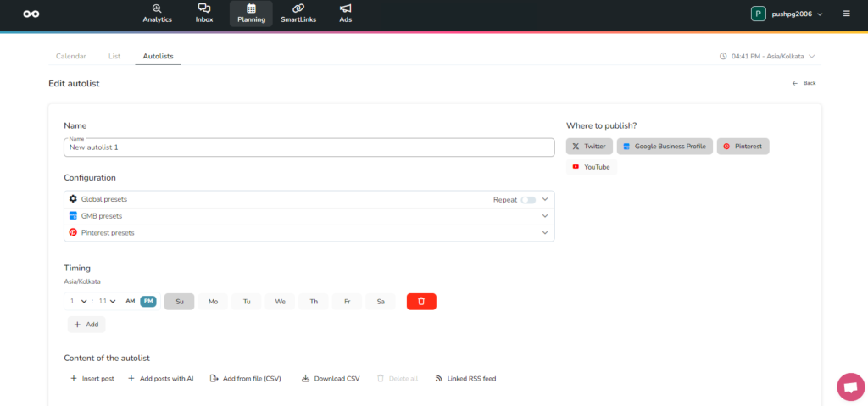Add a new timing slot
Screen dimensions: 868x406
pos(86,325)
